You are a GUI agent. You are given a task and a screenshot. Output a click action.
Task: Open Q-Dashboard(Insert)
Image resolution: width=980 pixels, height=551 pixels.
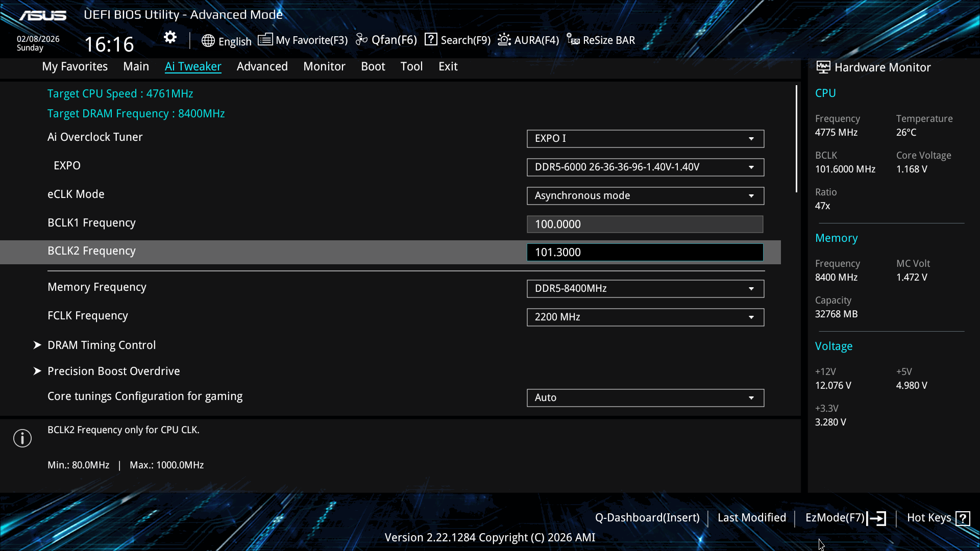tap(647, 518)
